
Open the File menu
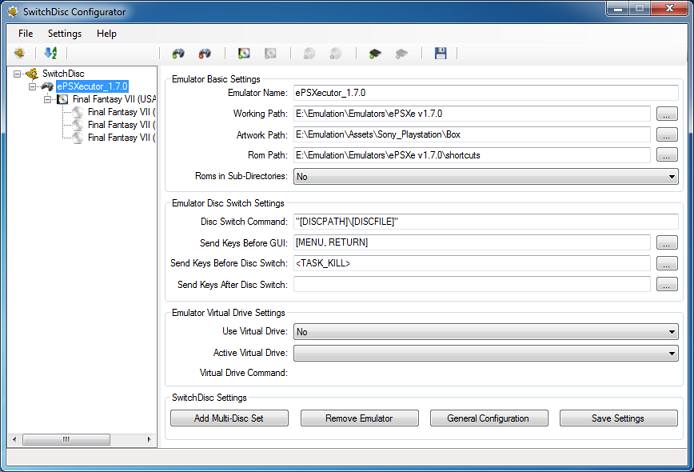tap(25, 34)
